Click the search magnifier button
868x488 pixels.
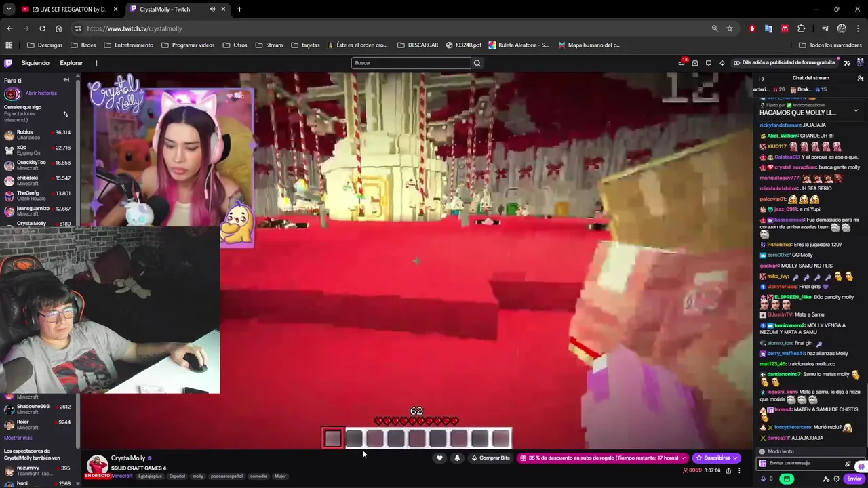pyautogui.click(x=477, y=63)
